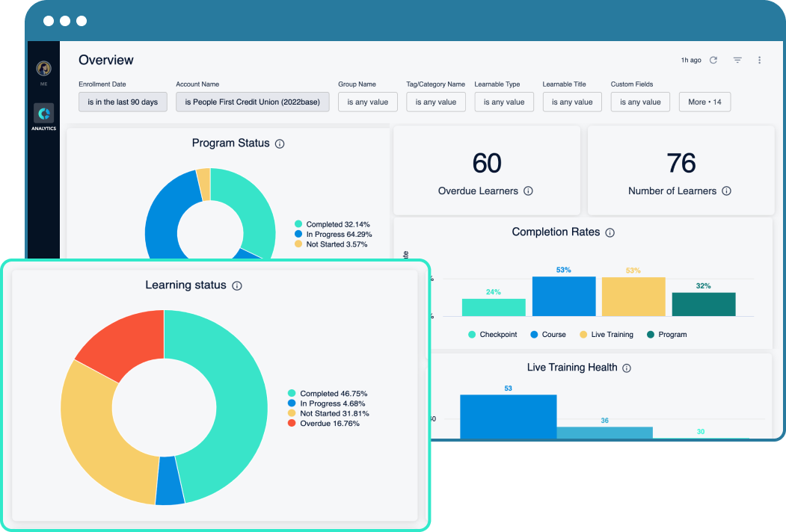Show info for Live Training Health
The image size is (786, 532).
click(627, 368)
